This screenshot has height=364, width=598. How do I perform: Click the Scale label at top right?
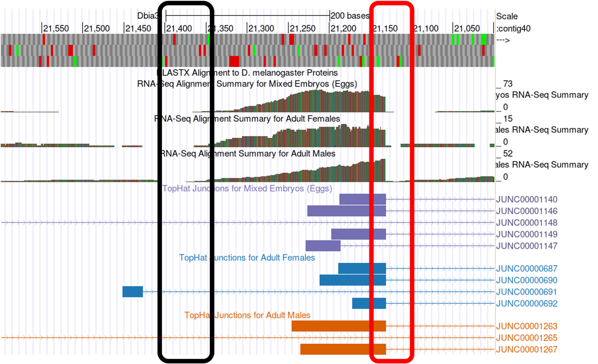pyautogui.click(x=507, y=16)
